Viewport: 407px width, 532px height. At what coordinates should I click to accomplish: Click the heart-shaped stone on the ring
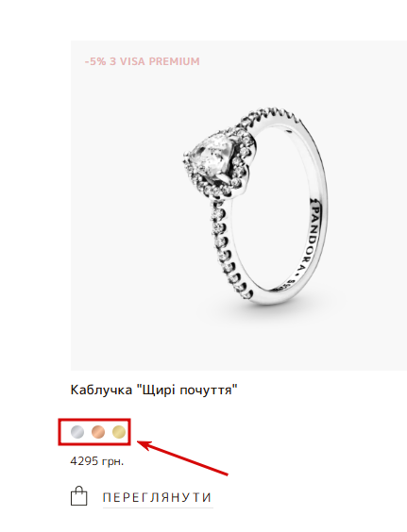pyautogui.click(x=212, y=155)
